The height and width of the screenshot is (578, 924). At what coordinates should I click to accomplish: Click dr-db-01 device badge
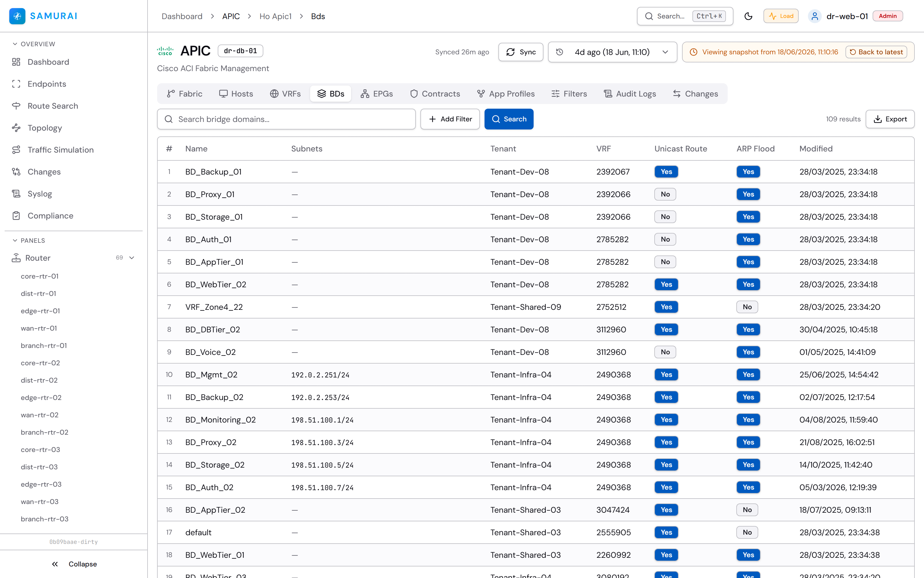(x=240, y=51)
